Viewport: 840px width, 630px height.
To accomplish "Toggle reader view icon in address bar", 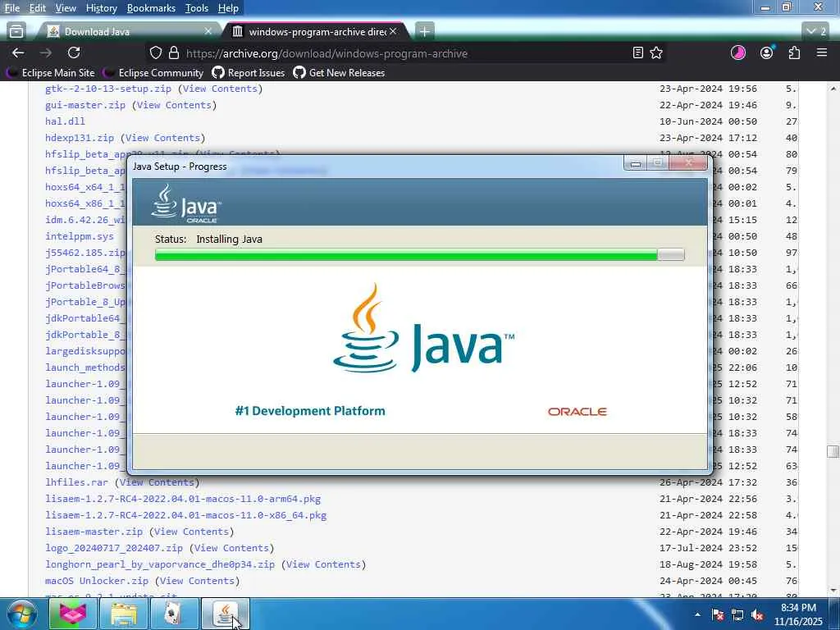I will click(x=637, y=52).
